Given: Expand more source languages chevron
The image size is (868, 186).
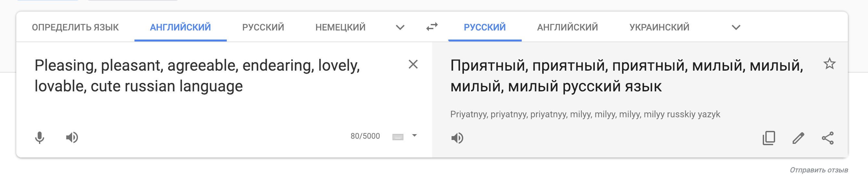Looking at the screenshot, I should click(x=400, y=27).
